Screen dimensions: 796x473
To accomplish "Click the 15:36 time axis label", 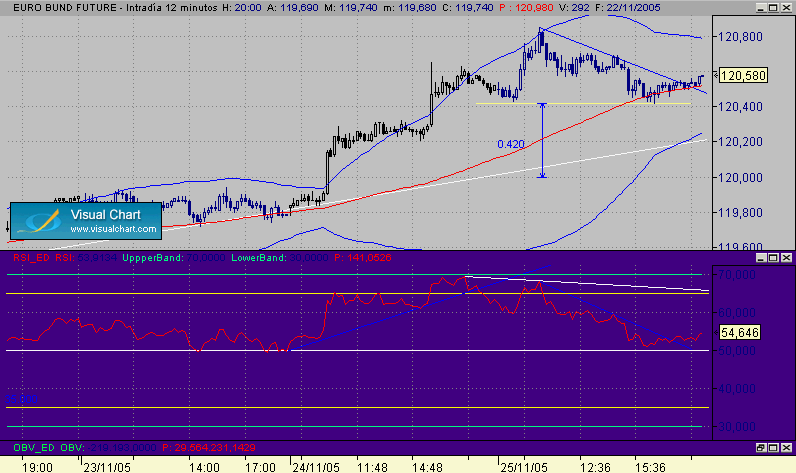I will pyautogui.click(x=650, y=467).
